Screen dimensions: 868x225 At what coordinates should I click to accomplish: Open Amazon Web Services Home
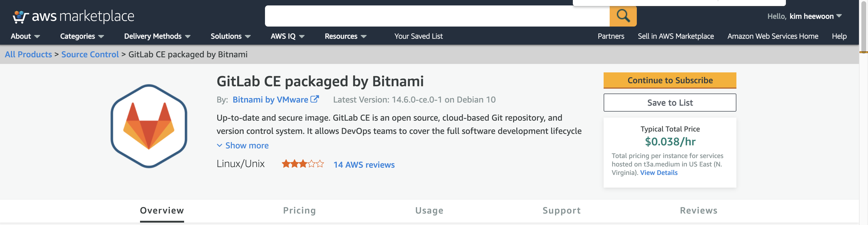(773, 36)
